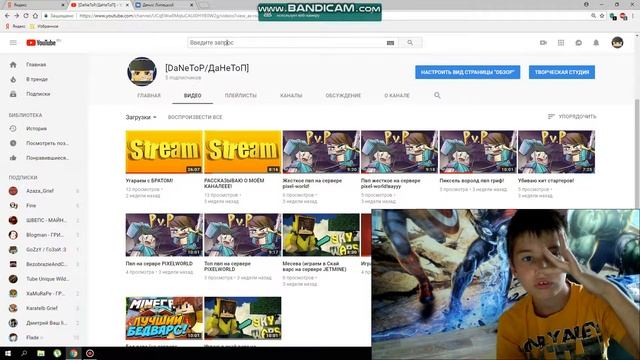
Task: Click the Пвп на сервере PIXELWORLD title
Action: (x=159, y=264)
